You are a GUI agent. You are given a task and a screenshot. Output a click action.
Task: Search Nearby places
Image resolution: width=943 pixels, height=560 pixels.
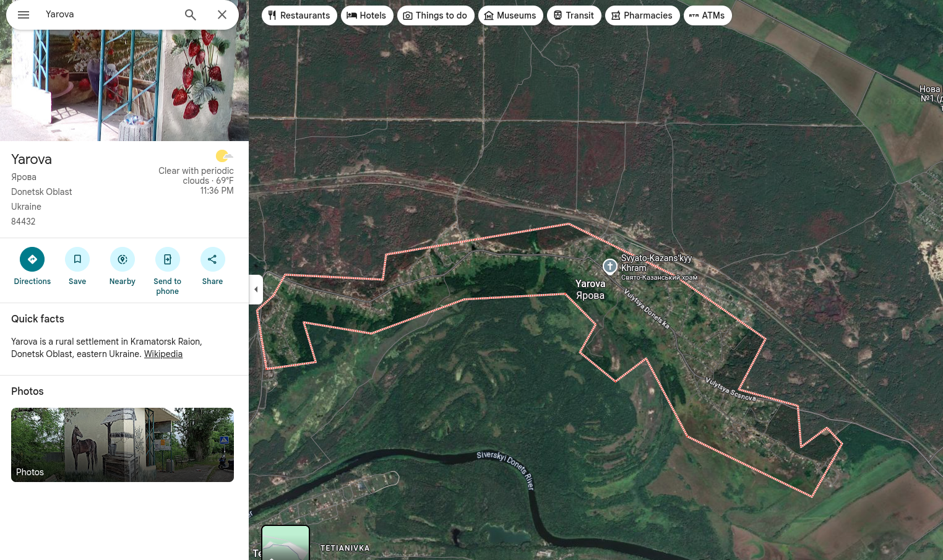click(x=123, y=267)
